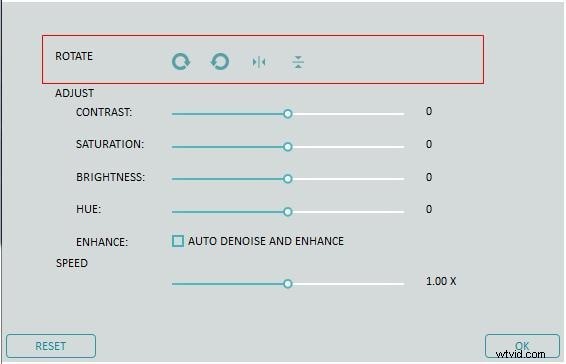
Task: Enable Auto Denoise and Enhance checkbox
Action: tap(178, 241)
